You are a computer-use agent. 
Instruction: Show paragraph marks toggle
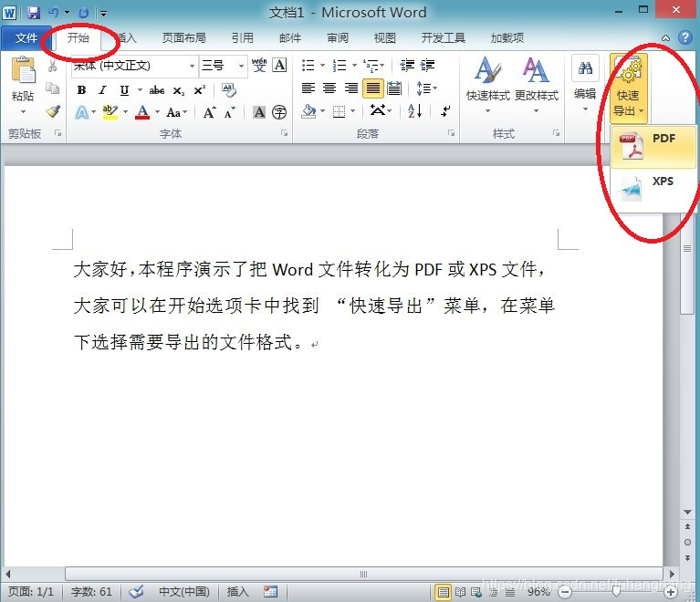pyautogui.click(x=445, y=110)
